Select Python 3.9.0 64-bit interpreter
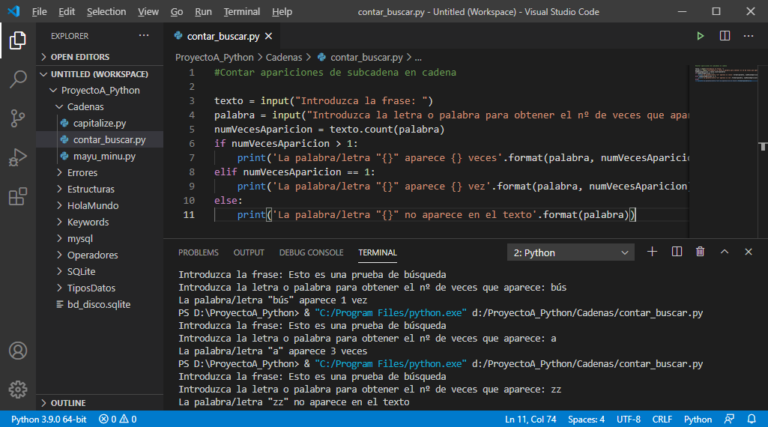 [49, 419]
